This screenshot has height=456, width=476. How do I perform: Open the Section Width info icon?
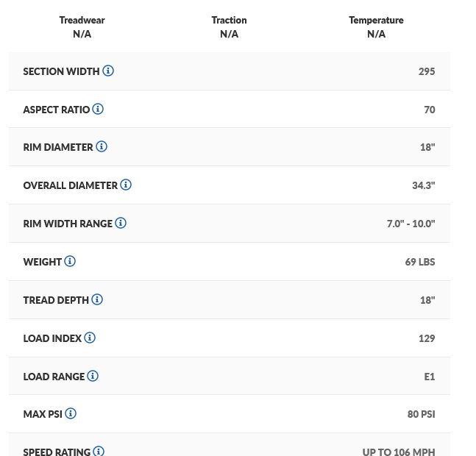108,71
